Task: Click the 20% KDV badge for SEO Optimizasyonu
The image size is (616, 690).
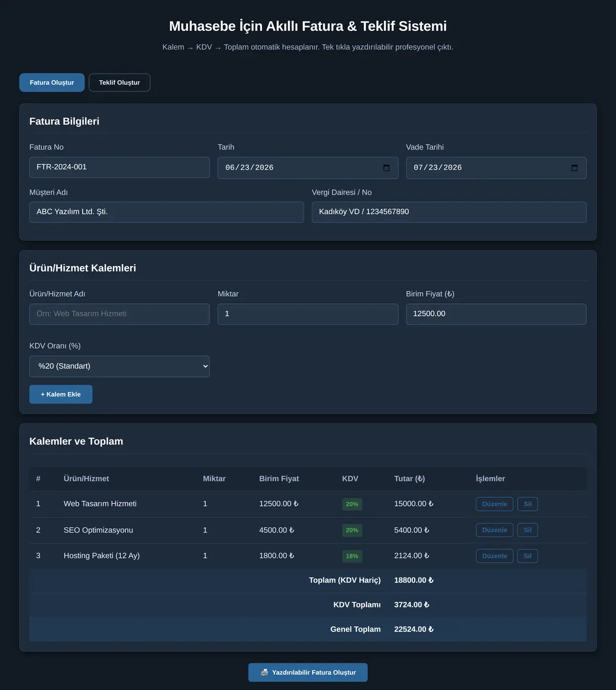Action: tap(352, 530)
